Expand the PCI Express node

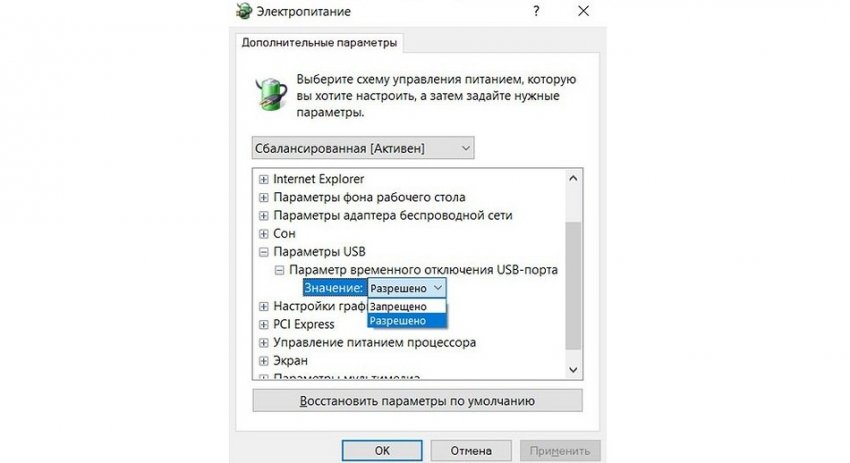pos(264,324)
